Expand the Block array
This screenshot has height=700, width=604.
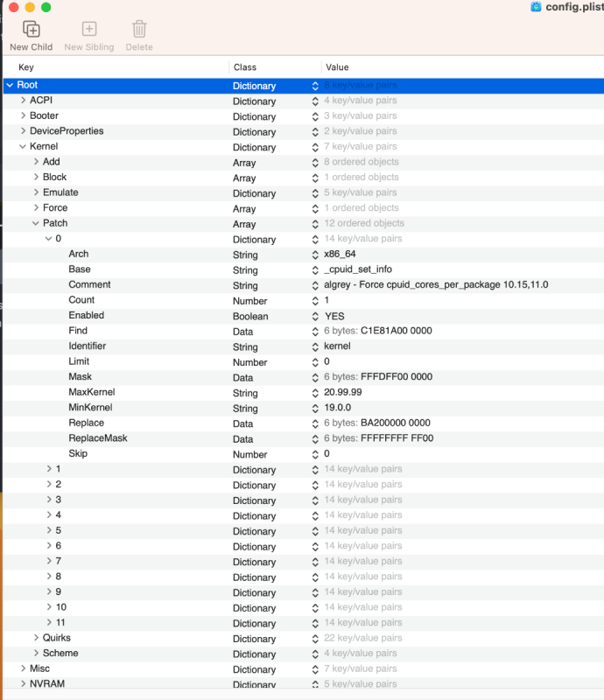[x=36, y=177]
